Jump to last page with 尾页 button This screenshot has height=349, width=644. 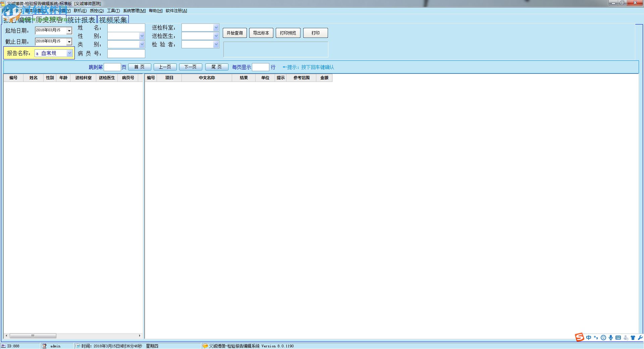click(217, 67)
